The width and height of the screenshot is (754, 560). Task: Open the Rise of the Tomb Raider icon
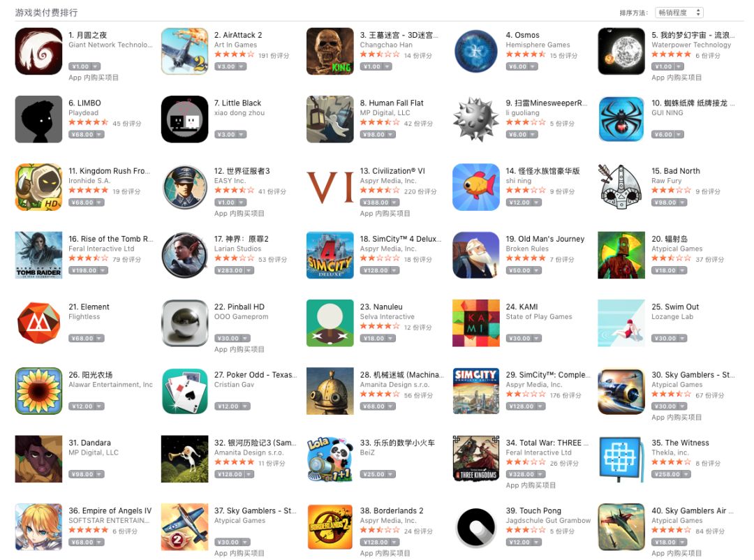(38, 255)
